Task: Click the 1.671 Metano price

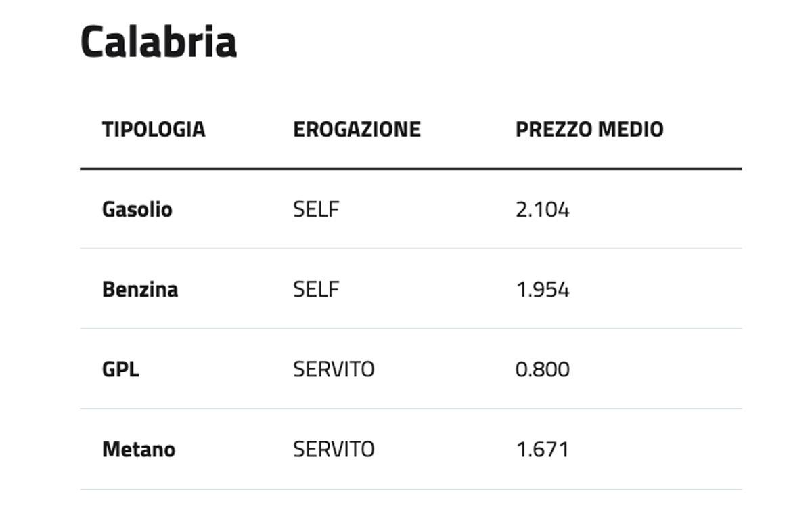Action: pos(542,449)
